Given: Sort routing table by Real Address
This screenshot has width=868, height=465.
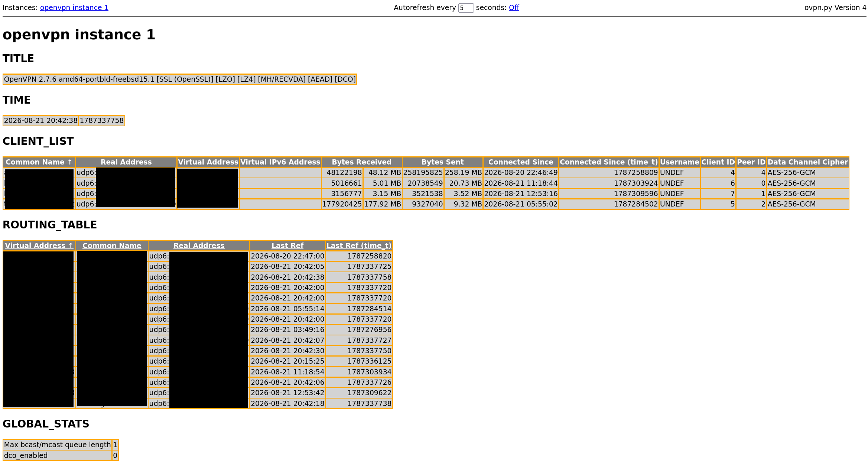Looking at the screenshot, I should (199, 246).
